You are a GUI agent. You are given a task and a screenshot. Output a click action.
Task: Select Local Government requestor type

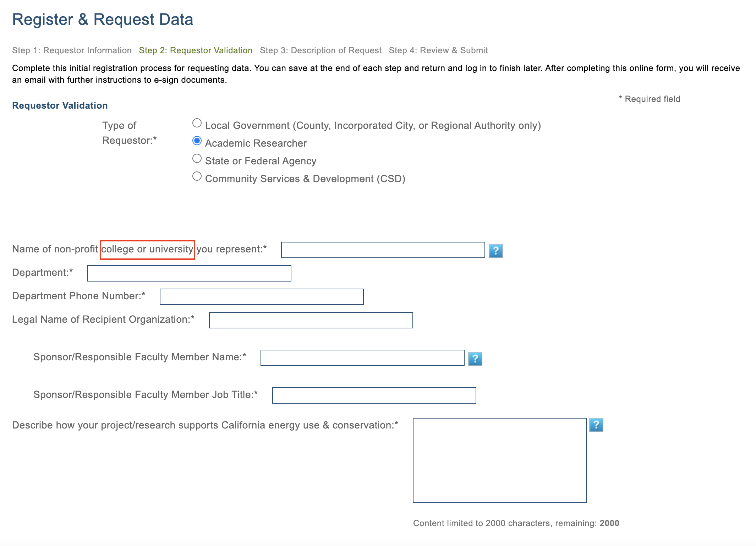coord(197,123)
